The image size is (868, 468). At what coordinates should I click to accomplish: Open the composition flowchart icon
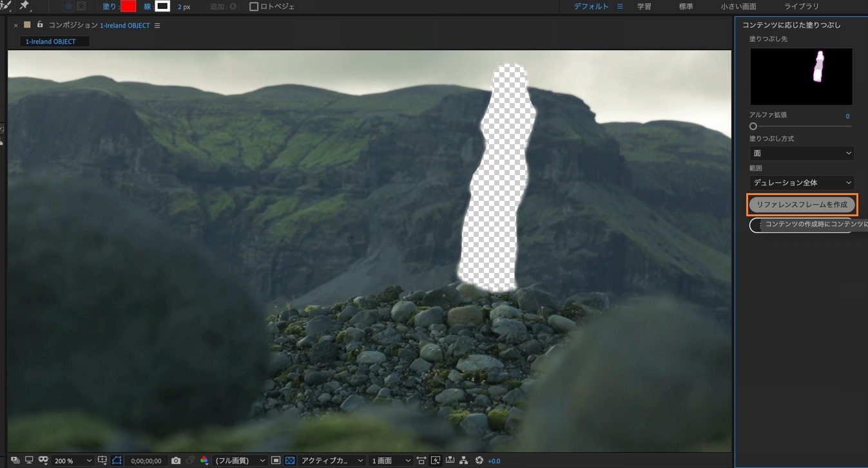[464, 460]
